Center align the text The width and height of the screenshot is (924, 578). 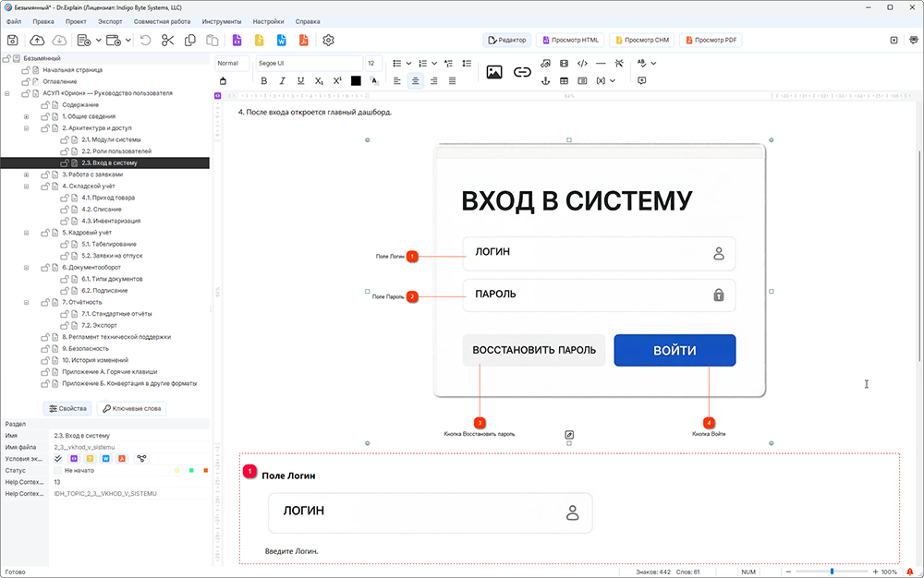pos(416,80)
